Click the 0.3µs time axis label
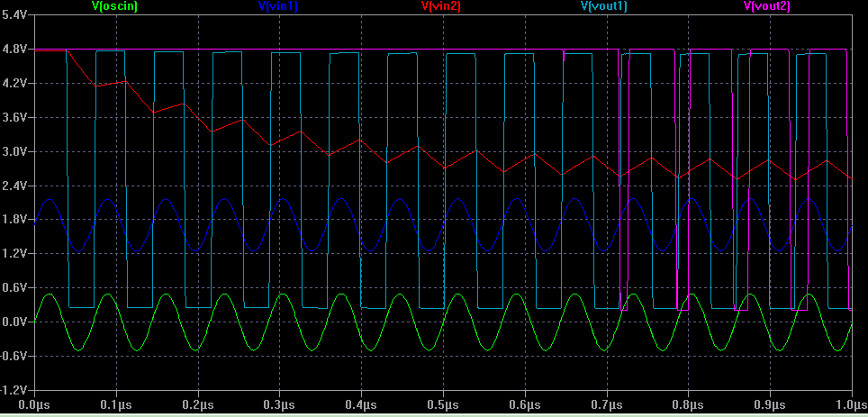 point(279,405)
